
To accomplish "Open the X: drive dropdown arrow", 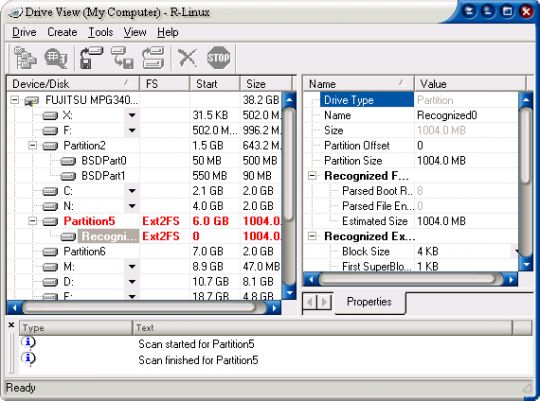I will coord(132,115).
